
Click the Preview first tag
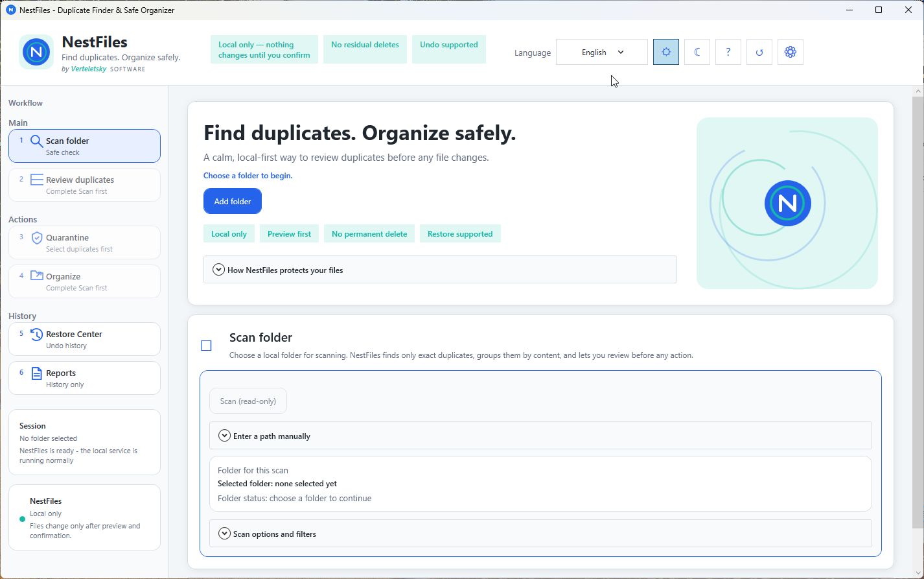(x=289, y=233)
